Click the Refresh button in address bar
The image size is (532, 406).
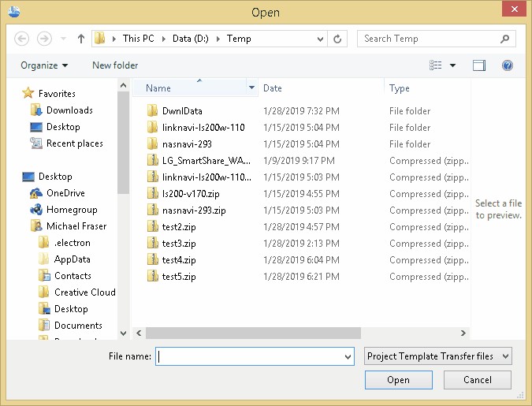pos(338,39)
